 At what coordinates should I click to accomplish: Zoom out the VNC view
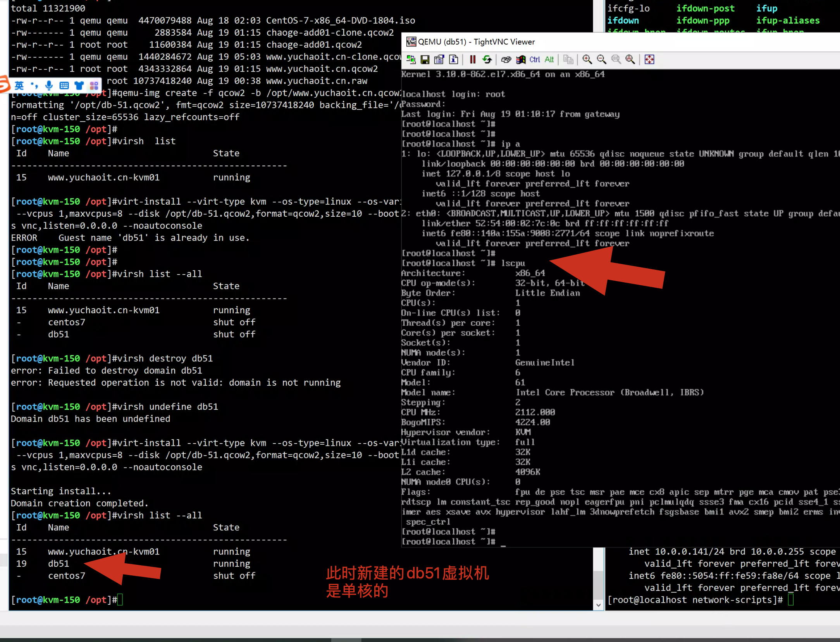pyautogui.click(x=601, y=59)
